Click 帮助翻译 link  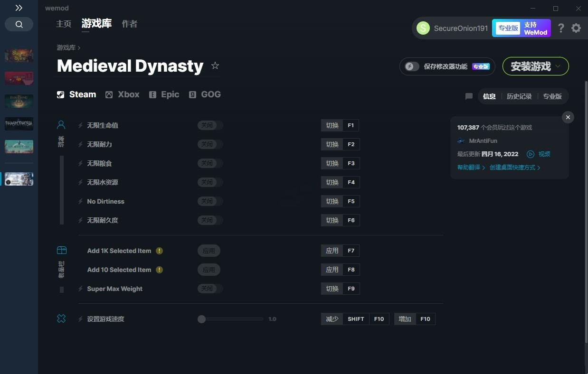pos(471,168)
